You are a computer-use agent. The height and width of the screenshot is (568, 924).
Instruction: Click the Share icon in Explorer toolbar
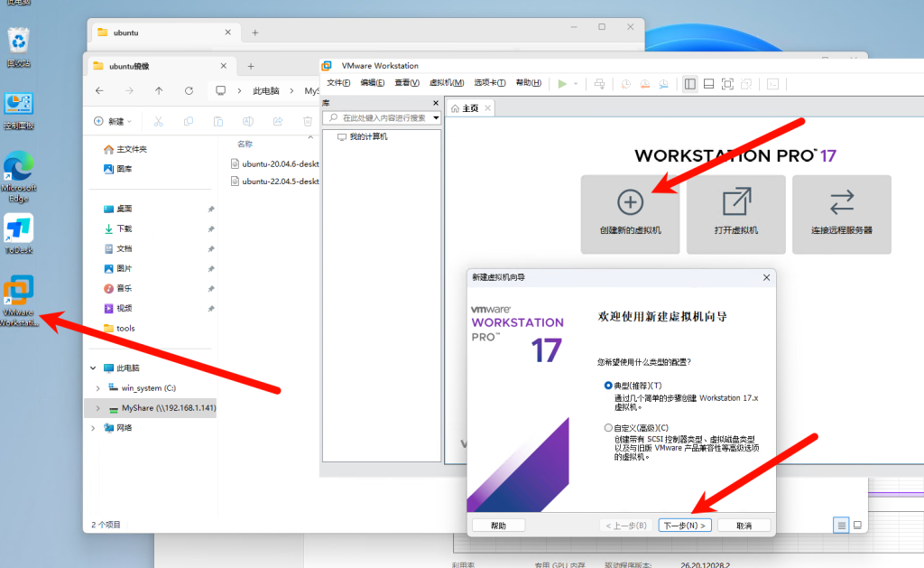(278, 122)
